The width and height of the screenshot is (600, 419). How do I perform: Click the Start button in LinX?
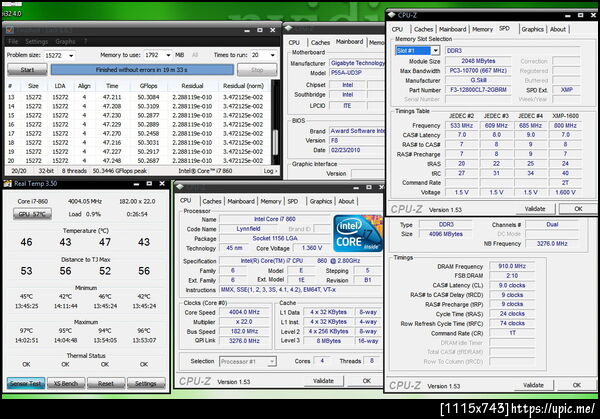click(x=27, y=70)
